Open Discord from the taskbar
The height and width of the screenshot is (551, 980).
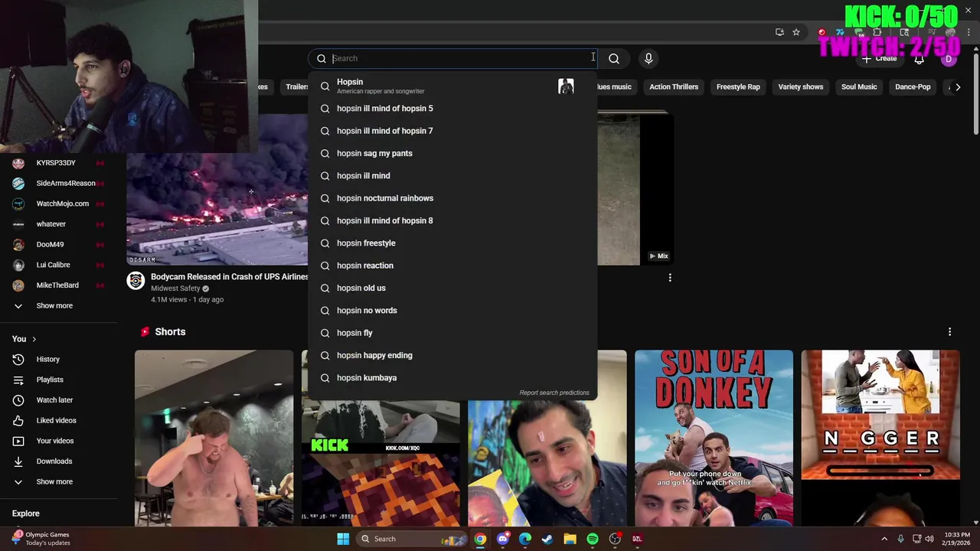click(502, 539)
